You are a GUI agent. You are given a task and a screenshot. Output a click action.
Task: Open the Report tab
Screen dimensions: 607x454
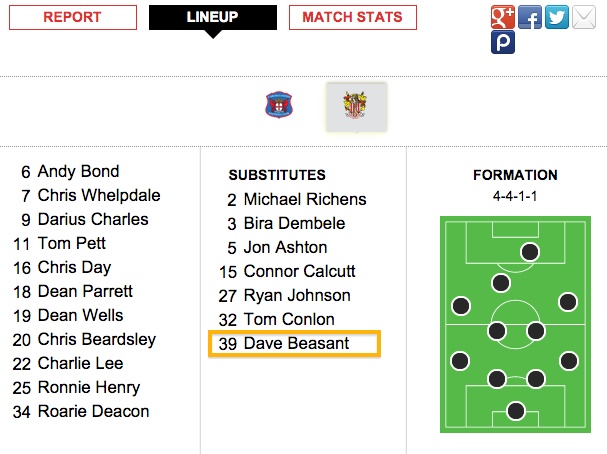click(x=73, y=17)
